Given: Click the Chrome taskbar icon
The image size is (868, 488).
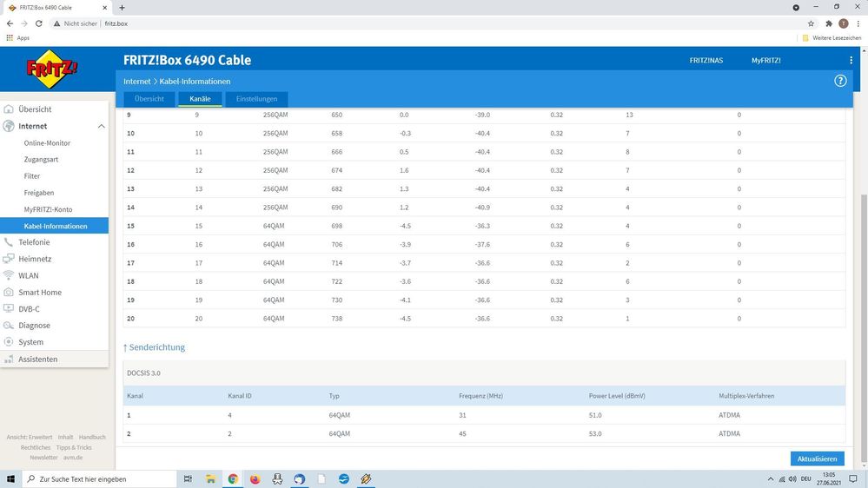Looking at the screenshot, I should pos(233,479).
